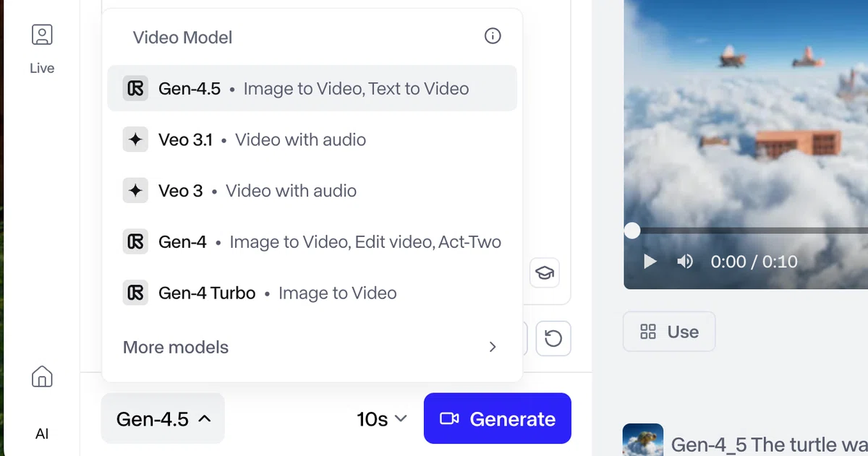This screenshot has height=456, width=868.
Task: Click the graduation cap icon
Action: pyautogui.click(x=544, y=273)
